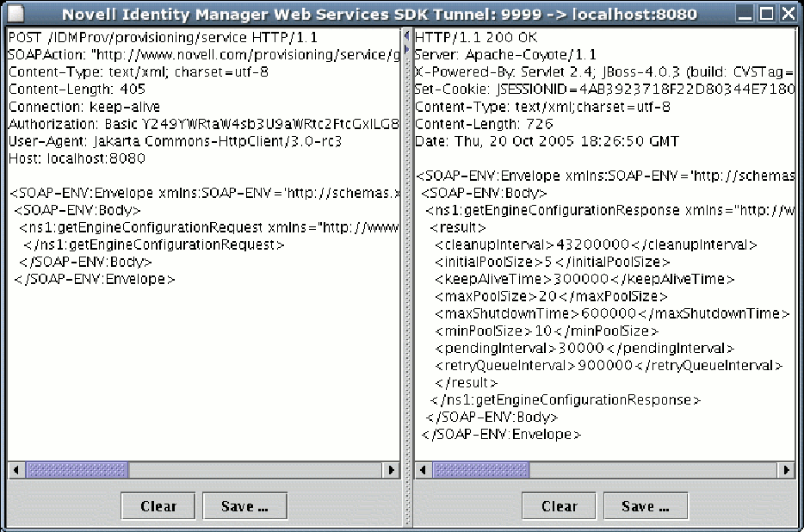Click the 'User-Agent: Jakarta Commons-HttpClient/3.0-rc3' line
Screen dimensions: 804x532
click(175, 141)
